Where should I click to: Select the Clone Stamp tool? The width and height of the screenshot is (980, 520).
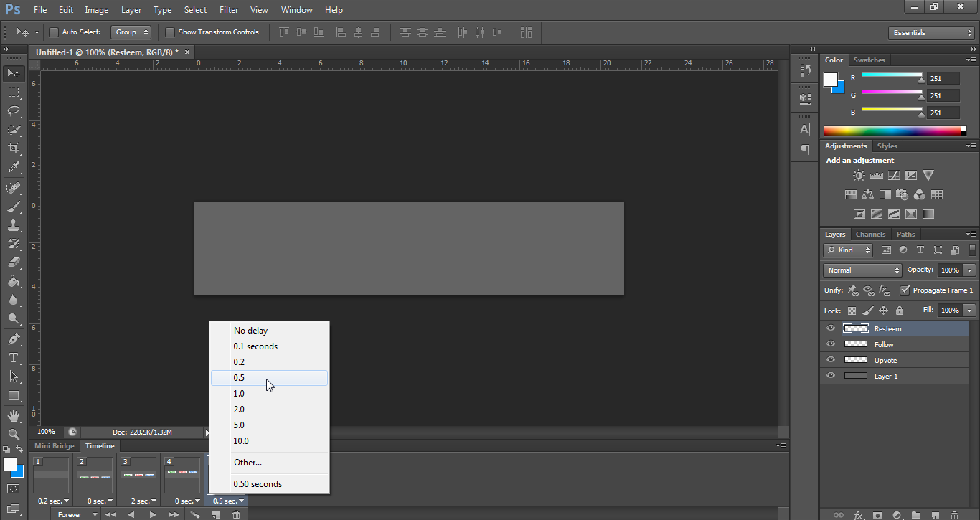point(14,225)
